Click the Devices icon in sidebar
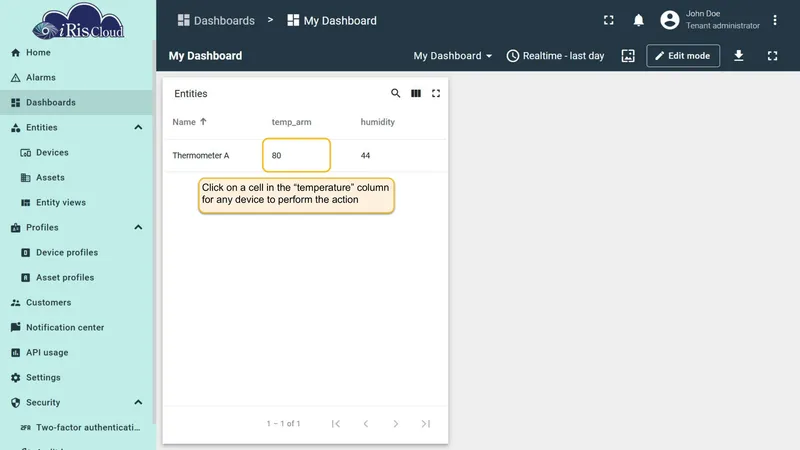The image size is (800, 450). 26,153
